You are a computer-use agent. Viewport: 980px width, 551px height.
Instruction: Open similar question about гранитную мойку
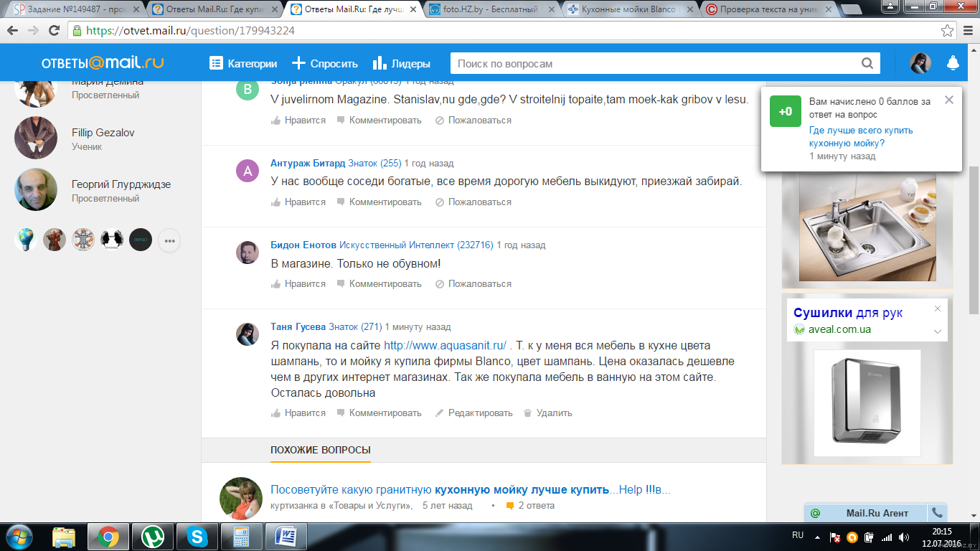(x=470, y=490)
